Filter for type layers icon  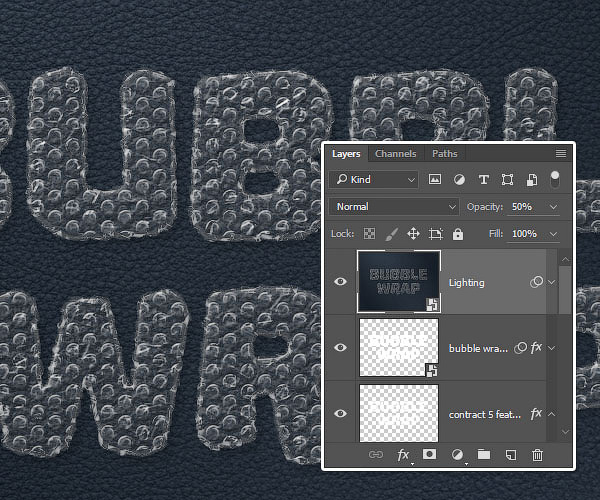click(x=484, y=179)
